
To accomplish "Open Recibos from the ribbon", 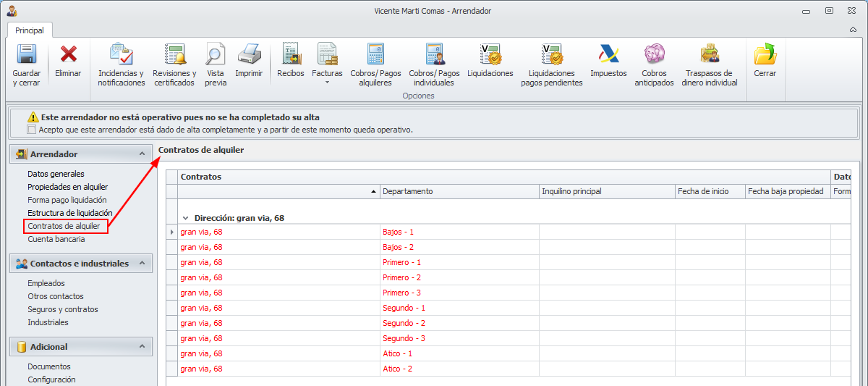I will pyautogui.click(x=291, y=56).
